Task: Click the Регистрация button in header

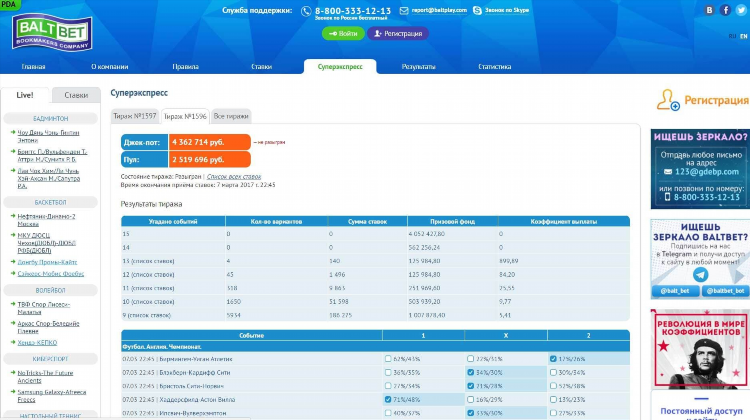Action: tap(398, 33)
